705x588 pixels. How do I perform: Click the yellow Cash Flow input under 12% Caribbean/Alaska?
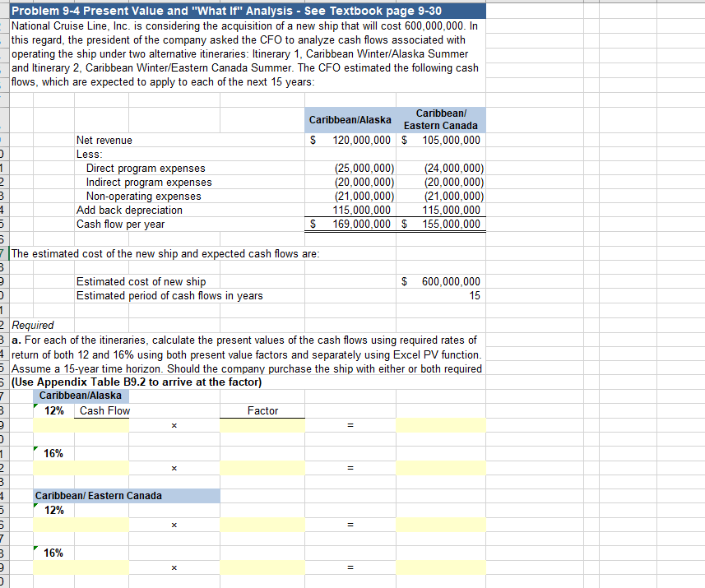pyautogui.click(x=80, y=424)
